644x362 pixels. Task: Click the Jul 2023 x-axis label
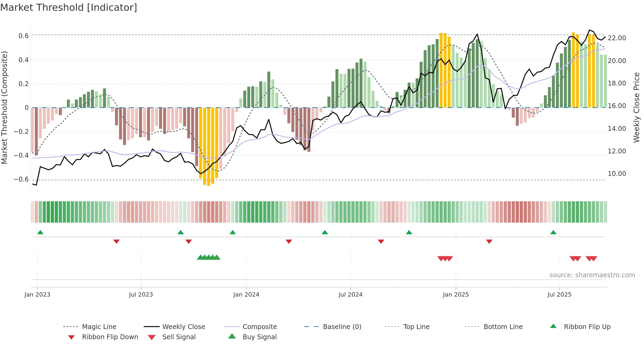point(141,294)
